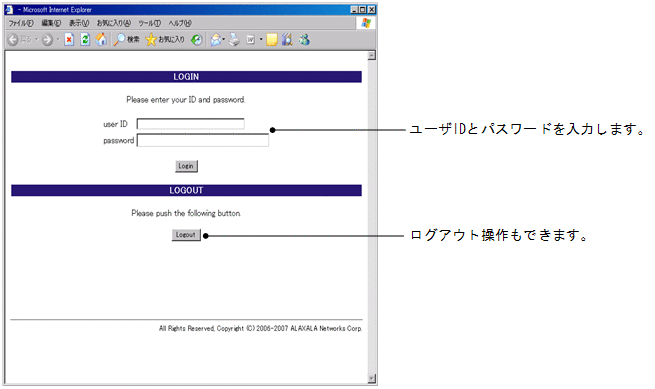
Task: Click the "password" label
Action: (119, 141)
